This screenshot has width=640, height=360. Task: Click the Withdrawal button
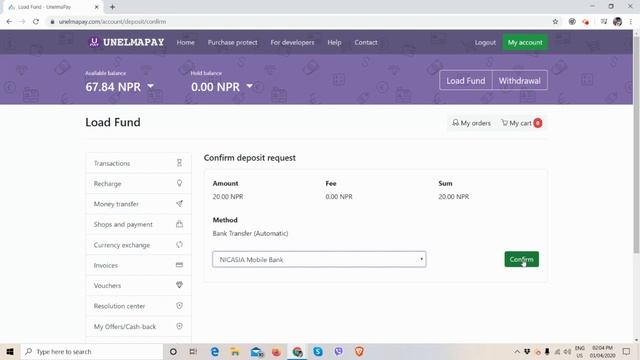point(520,80)
